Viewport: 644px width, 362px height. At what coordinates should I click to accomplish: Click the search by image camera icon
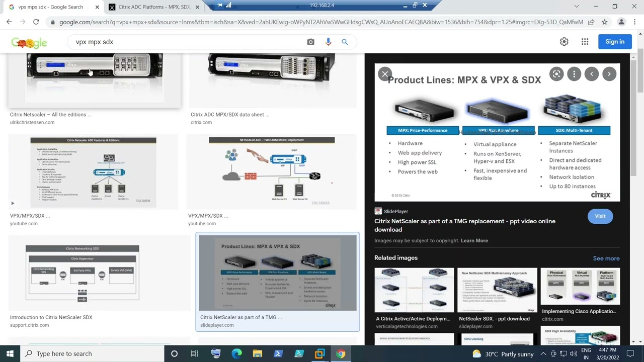pos(310,42)
